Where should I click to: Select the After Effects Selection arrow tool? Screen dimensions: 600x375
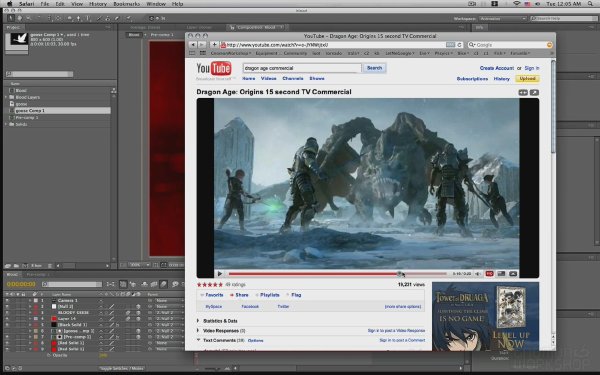tap(11, 18)
